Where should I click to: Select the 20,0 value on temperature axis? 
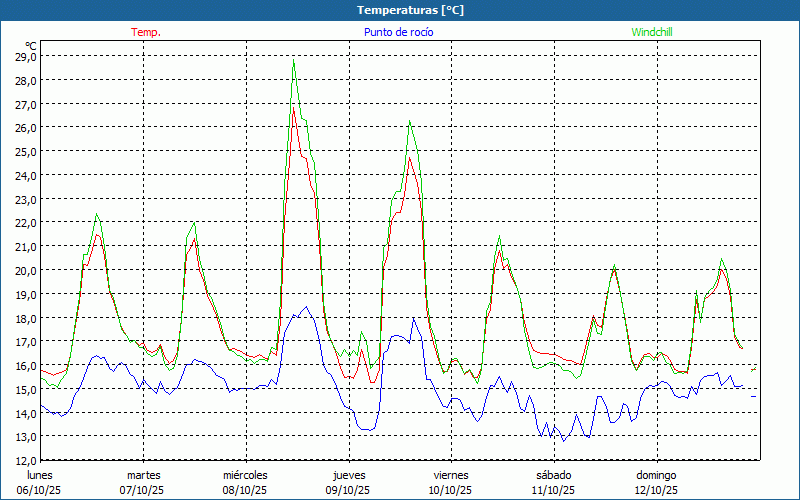[26, 270]
